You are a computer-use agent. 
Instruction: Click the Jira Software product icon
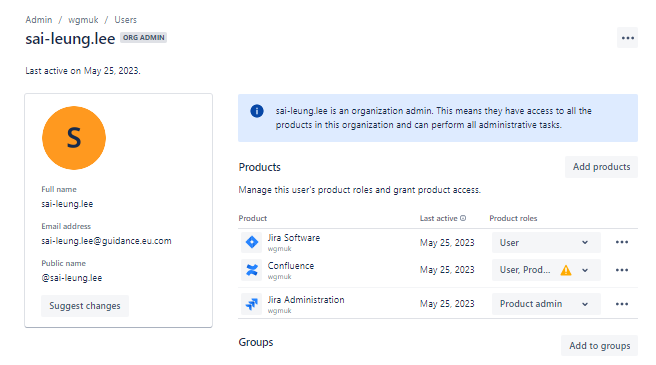tap(251, 242)
